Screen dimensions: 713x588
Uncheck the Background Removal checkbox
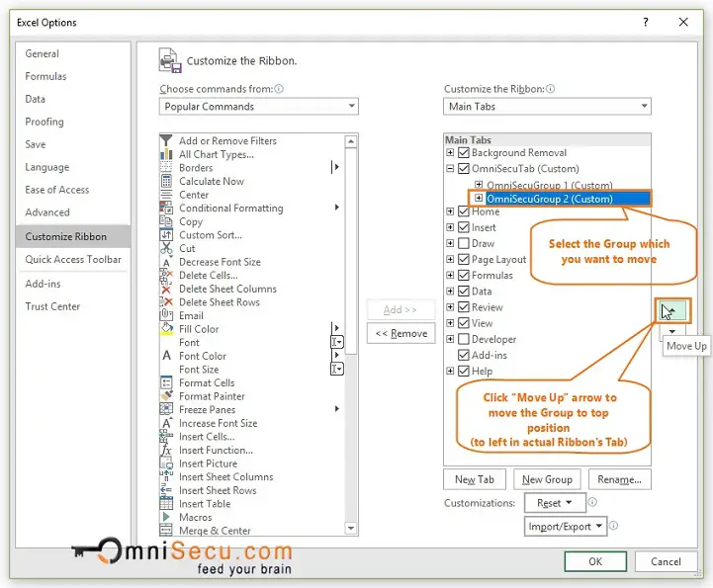pos(464,152)
